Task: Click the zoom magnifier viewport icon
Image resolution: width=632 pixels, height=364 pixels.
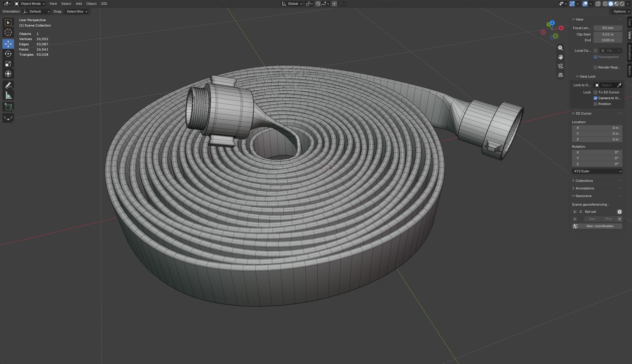Action: coord(561,48)
